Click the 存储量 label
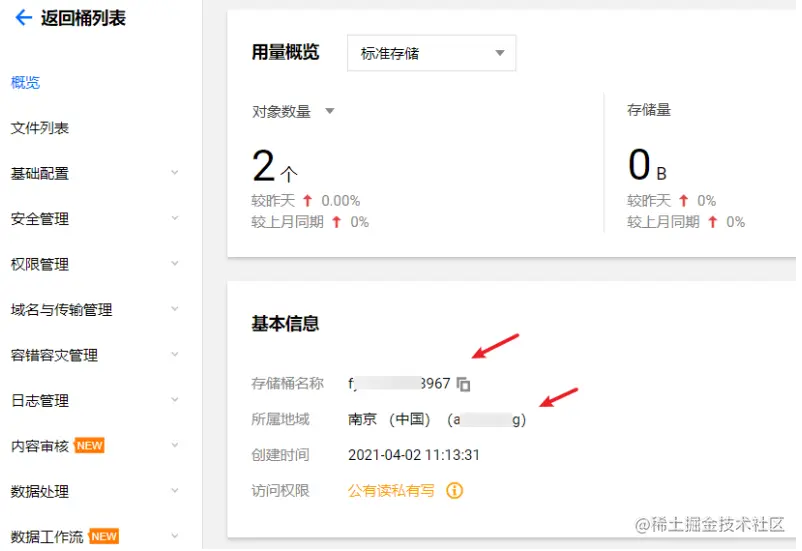The width and height of the screenshot is (802, 551). [649, 110]
